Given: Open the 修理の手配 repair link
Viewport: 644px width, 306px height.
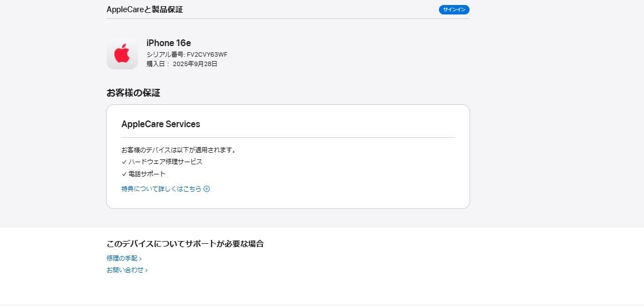Looking at the screenshot, I should click(x=122, y=258).
